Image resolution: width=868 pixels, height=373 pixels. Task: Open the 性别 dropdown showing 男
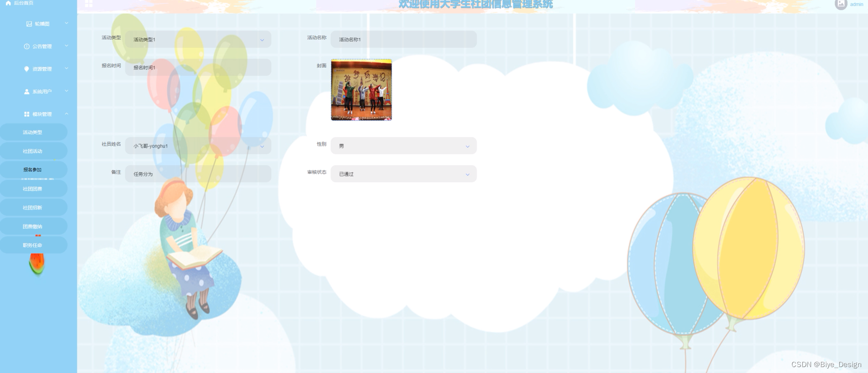[404, 146]
